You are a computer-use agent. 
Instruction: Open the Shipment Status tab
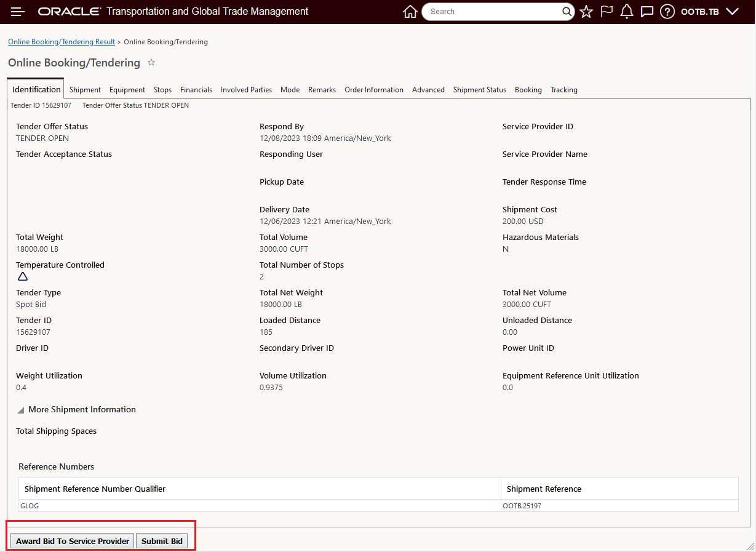click(x=480, y=90)
